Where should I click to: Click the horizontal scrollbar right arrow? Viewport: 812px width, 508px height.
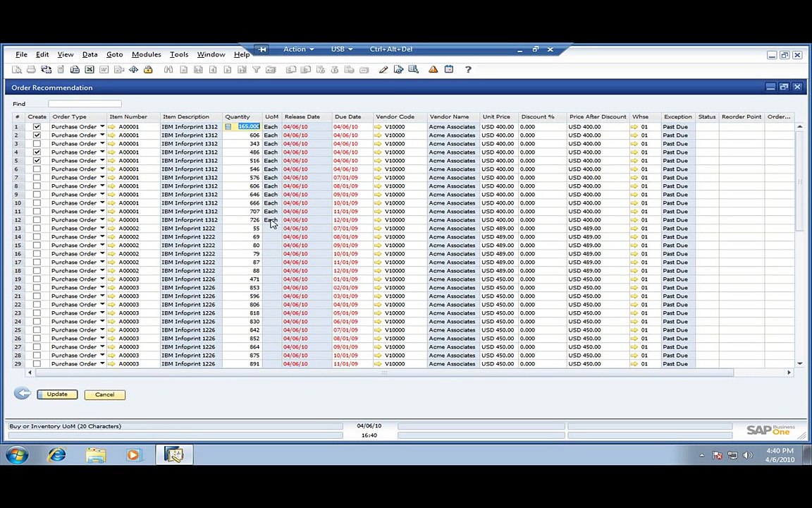tap(789, 373)
